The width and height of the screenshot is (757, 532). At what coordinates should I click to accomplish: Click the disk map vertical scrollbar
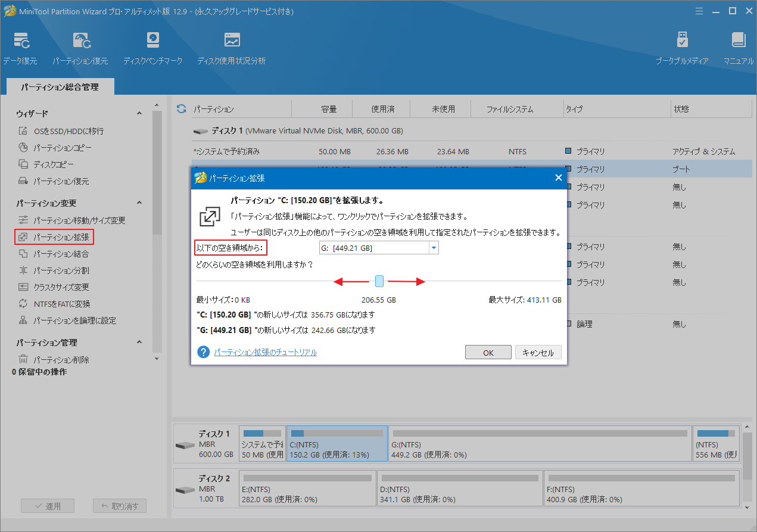(x=746, y=455)
